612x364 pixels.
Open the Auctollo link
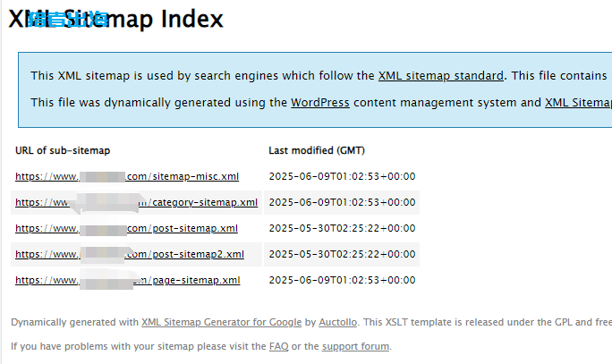point(337,322)
